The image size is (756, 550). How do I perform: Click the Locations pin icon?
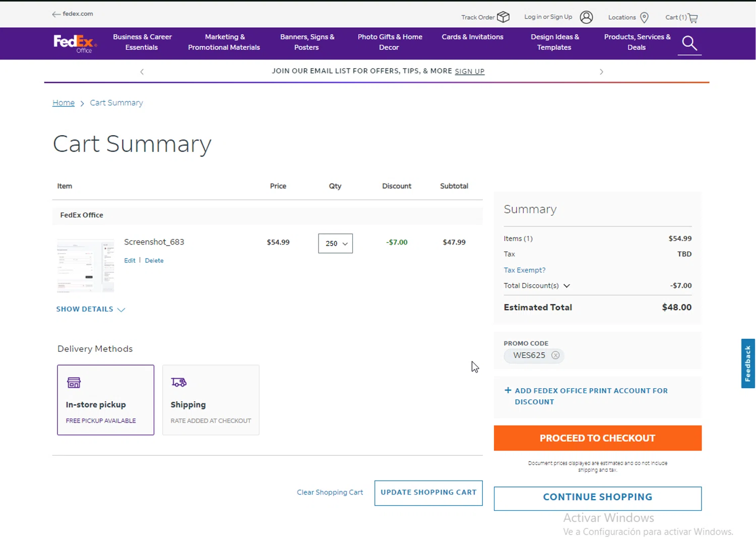click(x=644, y=18)
